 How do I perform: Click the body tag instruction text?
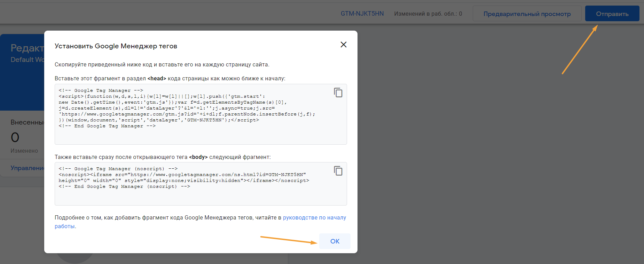click(x=162, y=157)
